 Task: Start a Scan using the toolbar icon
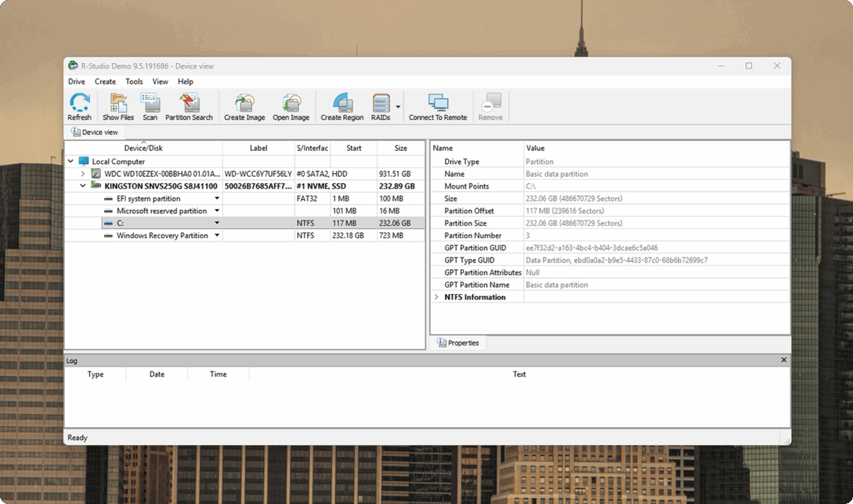click(150, 107)
